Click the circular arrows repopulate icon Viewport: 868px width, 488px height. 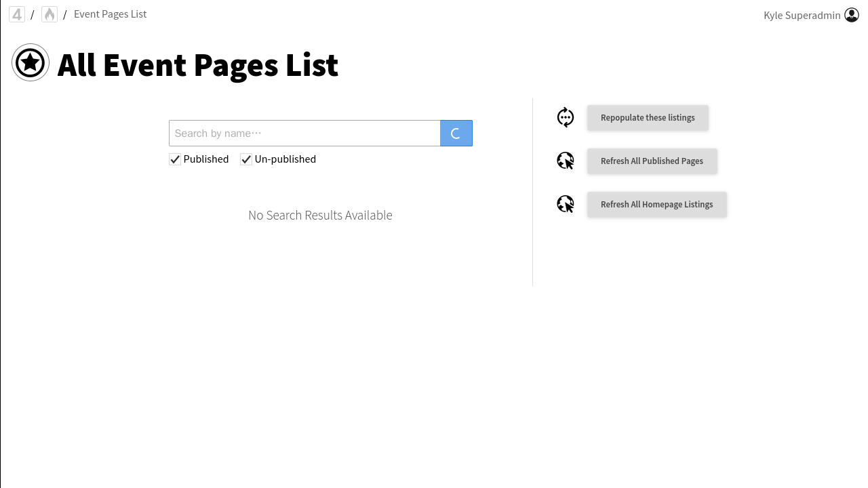[x=566, y=118]
